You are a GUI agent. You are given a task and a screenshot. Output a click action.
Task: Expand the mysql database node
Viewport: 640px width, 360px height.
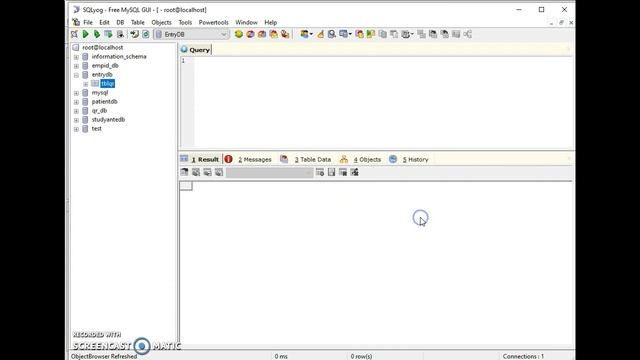76,93
